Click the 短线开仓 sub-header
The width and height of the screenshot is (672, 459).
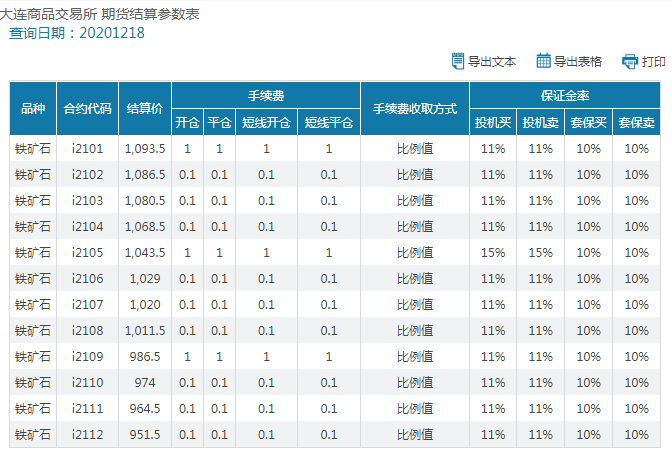point(266,123)
